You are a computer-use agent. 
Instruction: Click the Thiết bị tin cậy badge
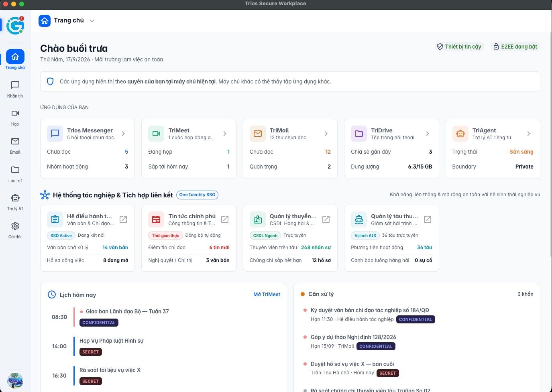[459, 47]
